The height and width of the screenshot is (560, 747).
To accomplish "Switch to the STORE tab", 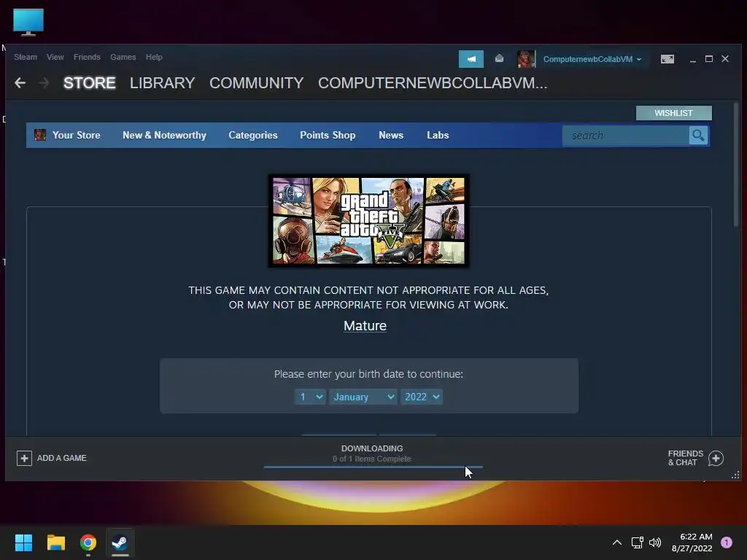I will coord(90,83).
